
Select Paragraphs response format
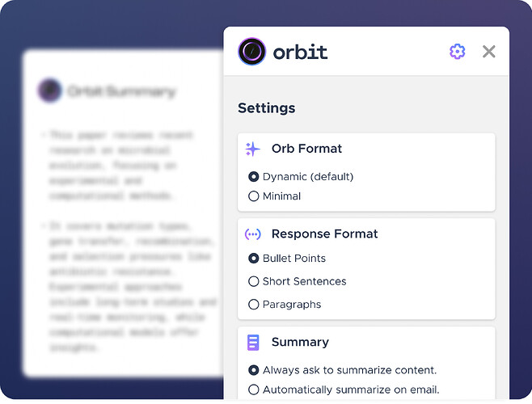pyautogui.click(x=253, y=305)
